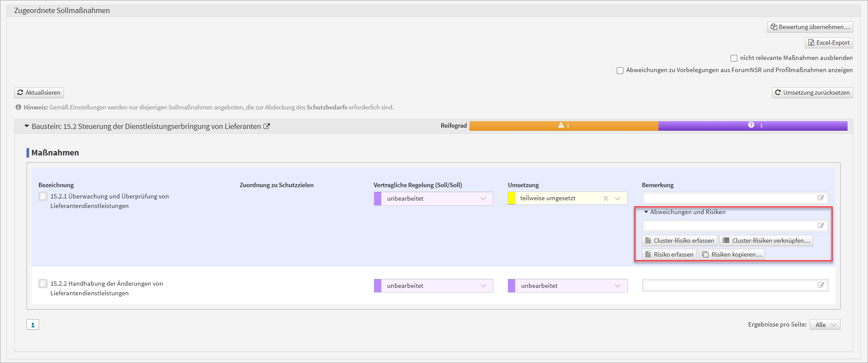Click note icon beside measure 15.2.2
868x363 pixels.
(x=43, y=284)
